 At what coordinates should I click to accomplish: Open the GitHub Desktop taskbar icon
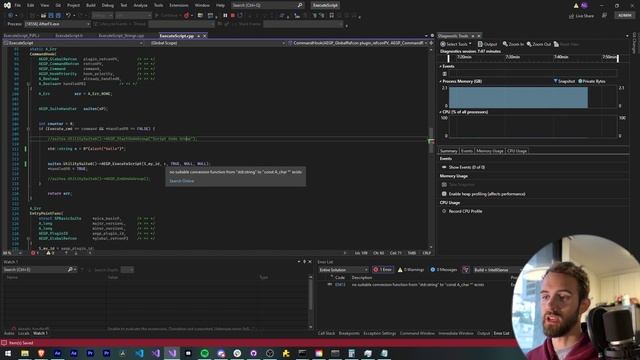tap(253, 353)
